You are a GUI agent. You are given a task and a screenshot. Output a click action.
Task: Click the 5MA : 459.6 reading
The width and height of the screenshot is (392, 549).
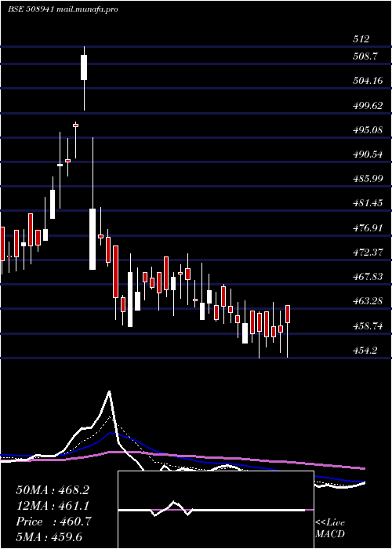pos(49,537)
